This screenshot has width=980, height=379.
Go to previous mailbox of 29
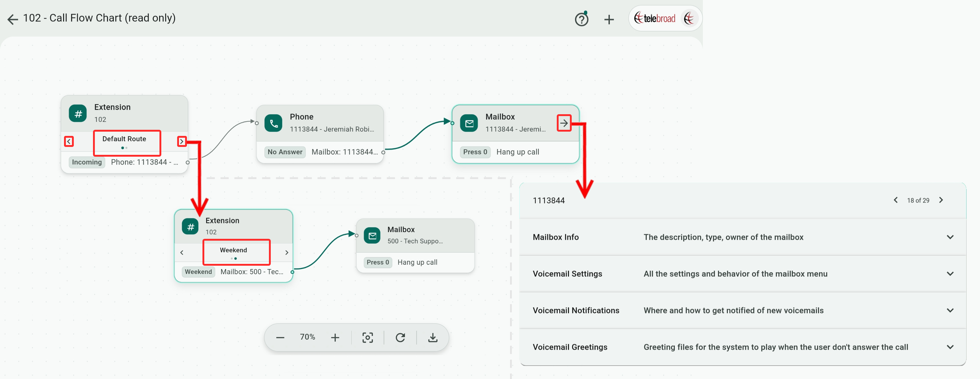(896, 200)
